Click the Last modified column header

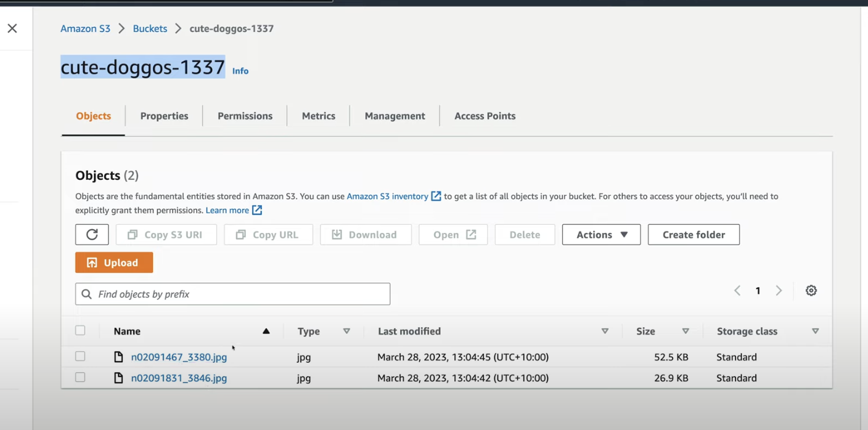tap(409, 331)
